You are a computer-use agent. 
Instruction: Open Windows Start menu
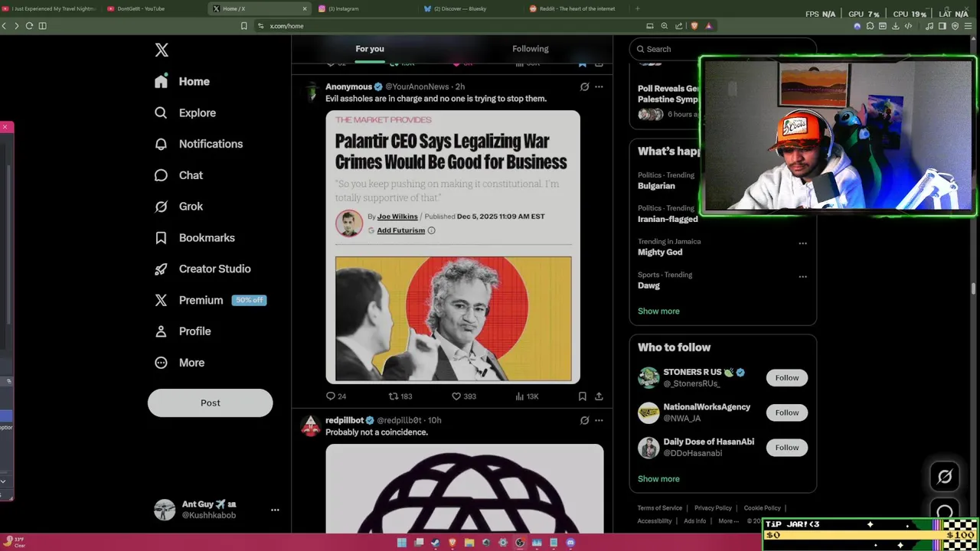coord(402,543)
